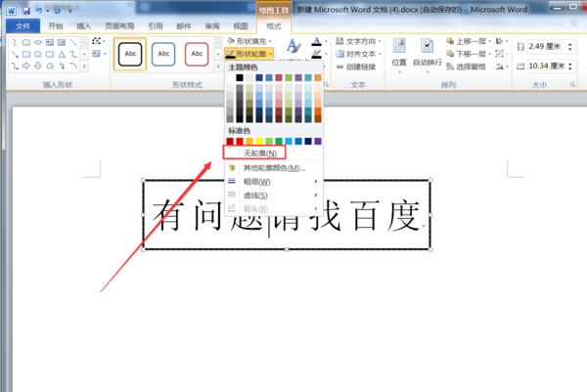
Task: Open the Text Direction (文字方向) dropdown
Action: [x=359, y=41]
